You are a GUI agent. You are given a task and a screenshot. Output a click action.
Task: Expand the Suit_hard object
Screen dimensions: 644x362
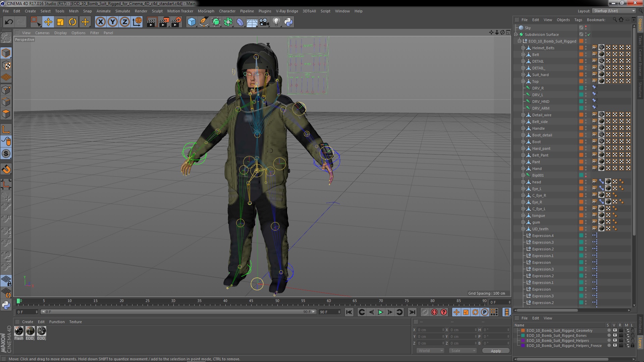[523, 75]
